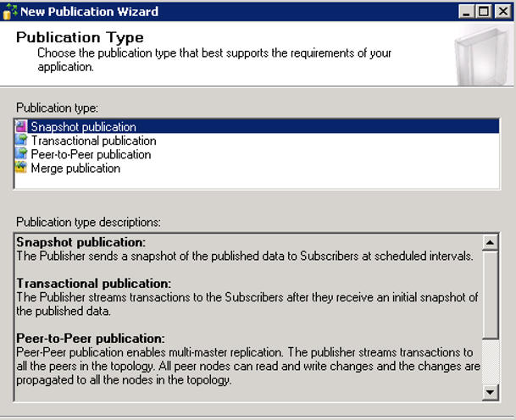Close the New Publication Wizard
Screen dimensions: 516x420
click(x=503, y=12)
